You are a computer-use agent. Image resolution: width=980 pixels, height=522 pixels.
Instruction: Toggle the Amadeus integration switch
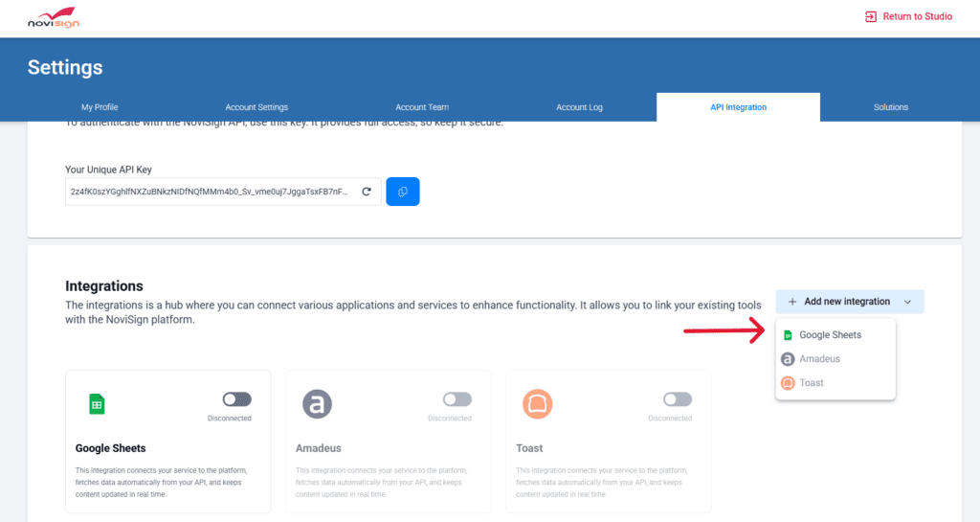(457, 399)
